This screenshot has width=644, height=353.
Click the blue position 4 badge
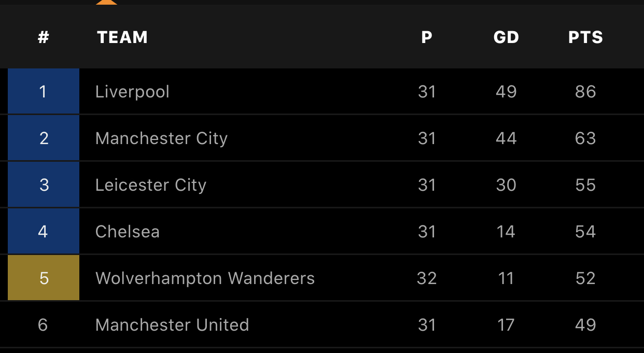pyautogui.click(x=44, y=231)
